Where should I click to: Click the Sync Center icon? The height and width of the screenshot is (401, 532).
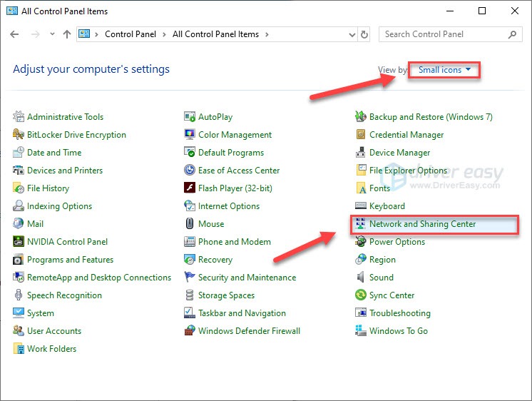(x=361, y=295)
